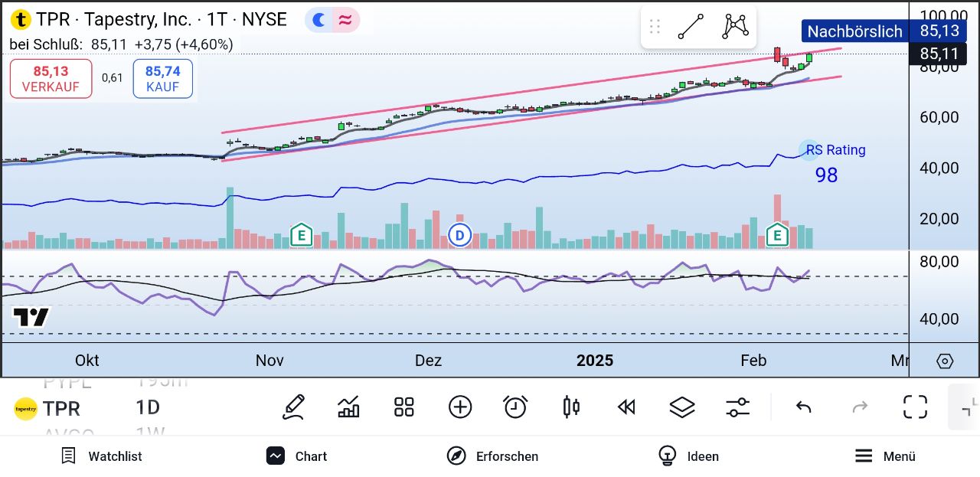Open the object tree layers icon
Image resolution: width=980 pixels, height=477 pixels.
point(682,407)
